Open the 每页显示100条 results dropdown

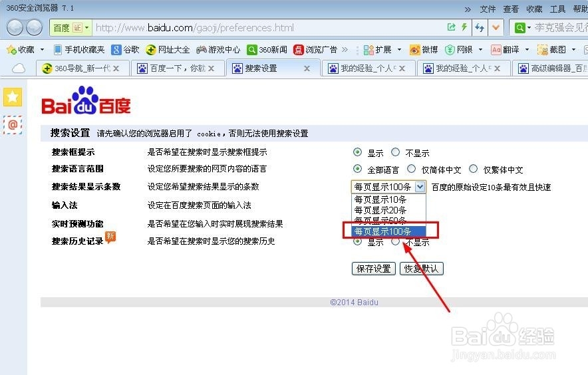[x=388, y=187]
